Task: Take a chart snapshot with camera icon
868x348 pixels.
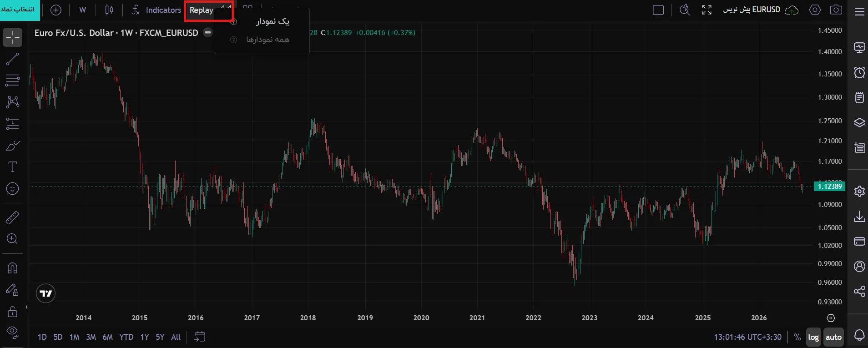Action: tap(836, 10)
